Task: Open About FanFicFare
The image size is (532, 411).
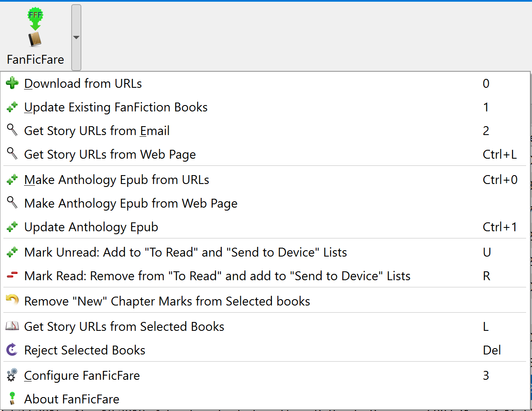Action: click(x=72, y=399)
